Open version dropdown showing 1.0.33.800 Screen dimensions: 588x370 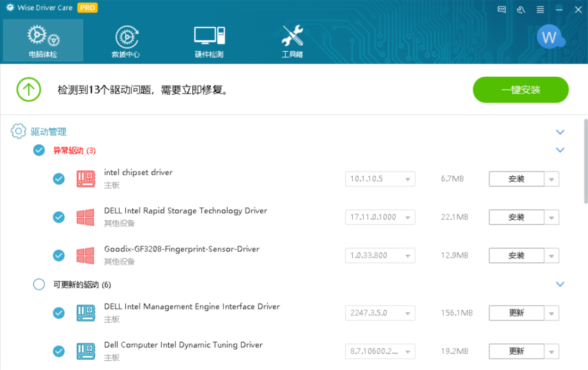380,255
